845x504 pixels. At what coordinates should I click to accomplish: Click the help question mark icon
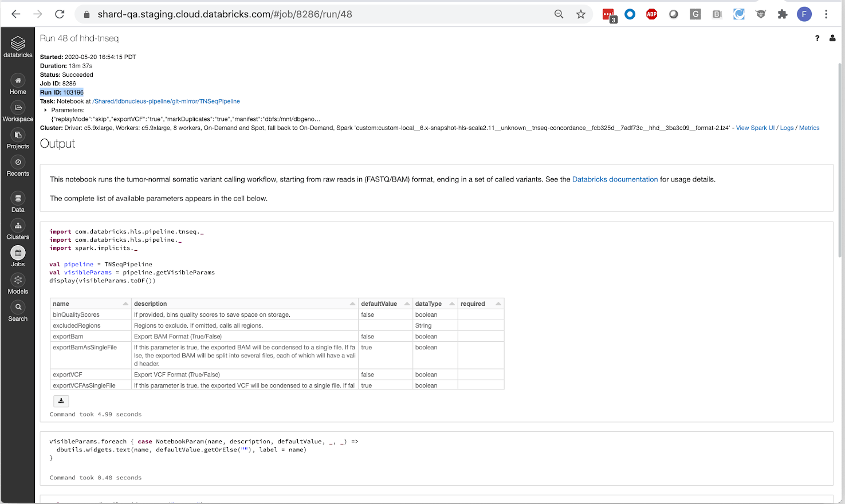(x=817, y=38)
